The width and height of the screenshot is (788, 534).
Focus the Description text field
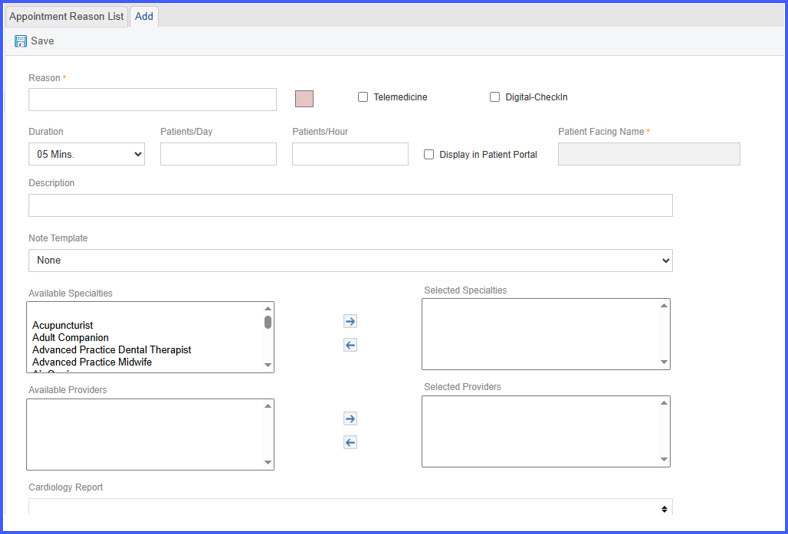tap(350, 205)
